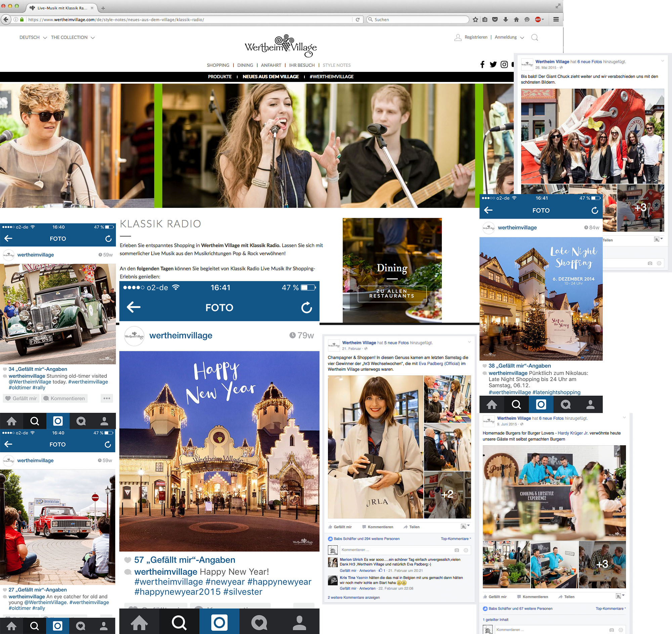672x634 pixels.
Task: Click the magnifier search icon beside Anmeldung
Action: click(534, 38)
